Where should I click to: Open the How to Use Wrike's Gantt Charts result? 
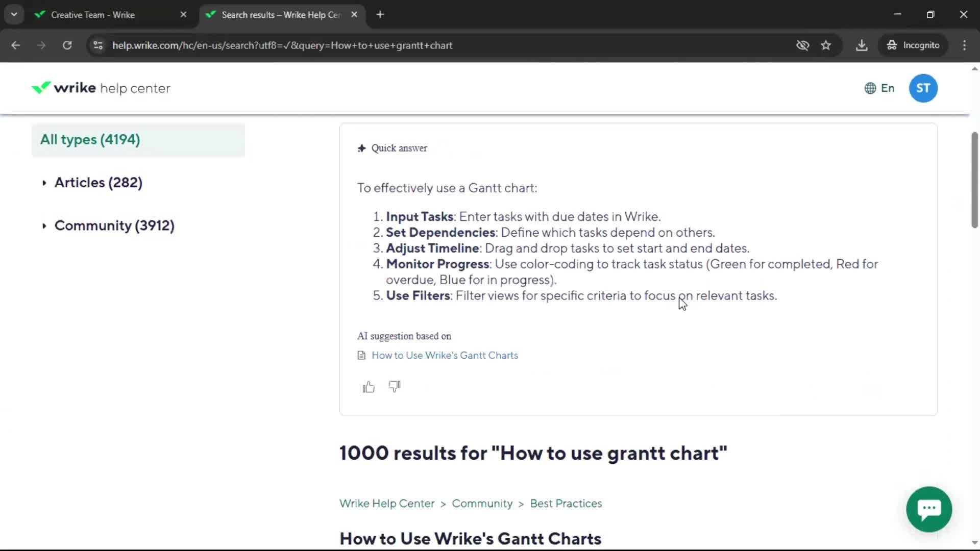click(470, 539)
